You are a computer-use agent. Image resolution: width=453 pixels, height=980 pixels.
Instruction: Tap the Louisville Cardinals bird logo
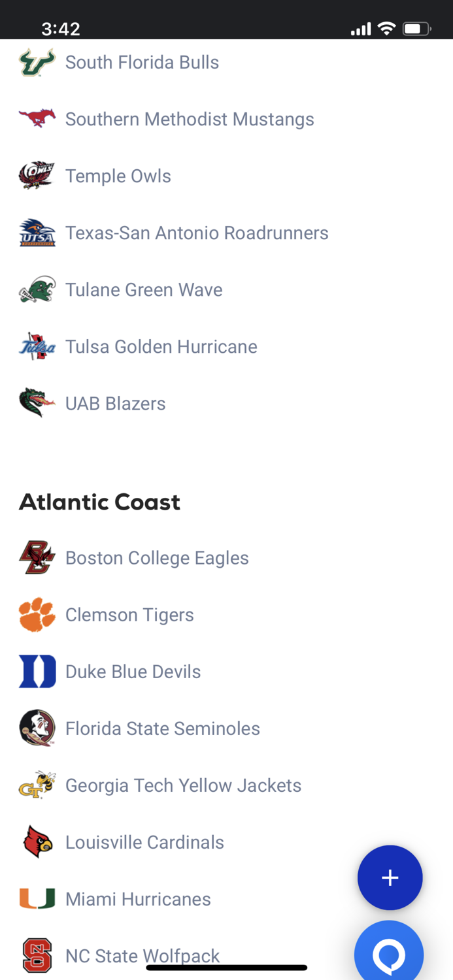coord(37,841)
